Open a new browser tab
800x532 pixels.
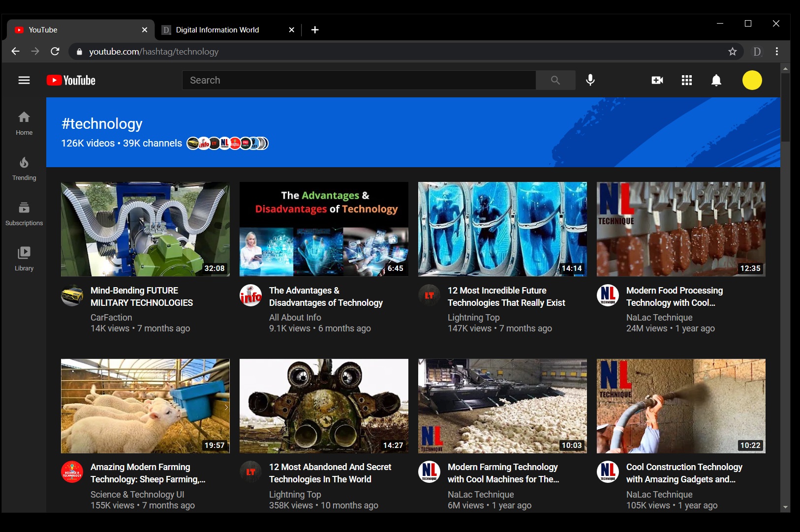[x=315, y=30]
